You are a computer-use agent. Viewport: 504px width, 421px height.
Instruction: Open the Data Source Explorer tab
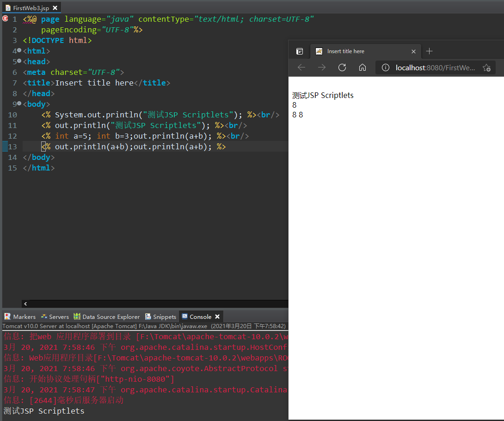107,317
